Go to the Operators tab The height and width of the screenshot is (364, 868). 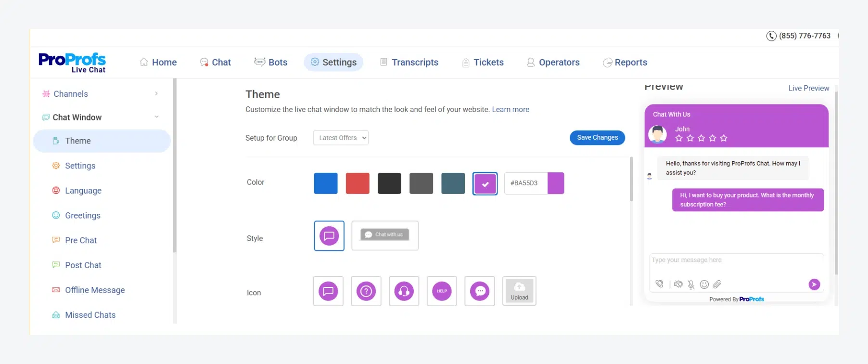(x=553, y=62)
